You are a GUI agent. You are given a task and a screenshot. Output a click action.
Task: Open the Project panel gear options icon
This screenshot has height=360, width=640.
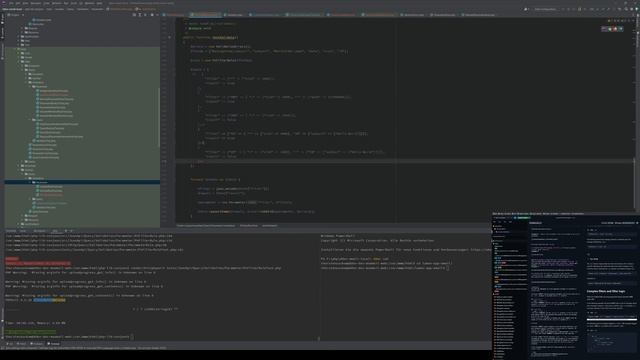click(x=152, y=15)
